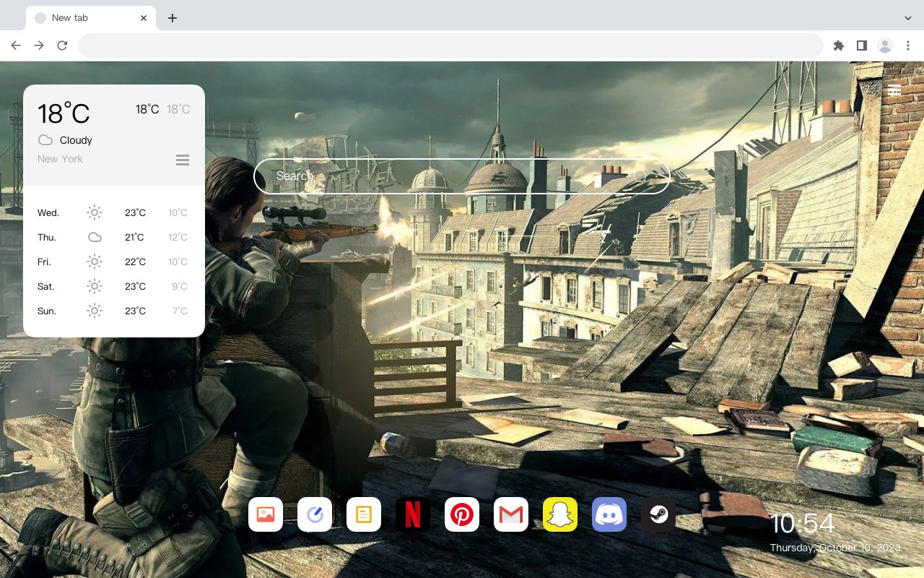Select the New tab tab
Screen dimensions: 924x578
click(91, 18)
